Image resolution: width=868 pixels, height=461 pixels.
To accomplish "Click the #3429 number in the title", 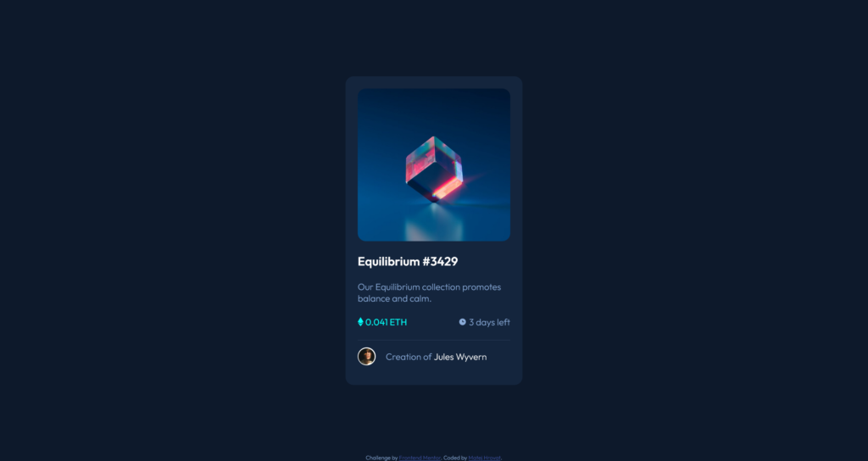I will pyautogui.click(x=440, y=261).
